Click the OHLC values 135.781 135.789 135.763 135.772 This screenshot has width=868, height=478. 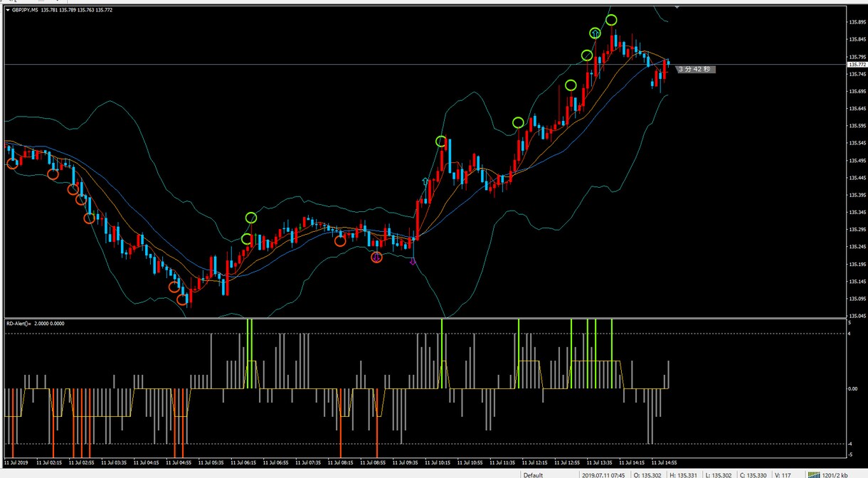pos(77,10)
